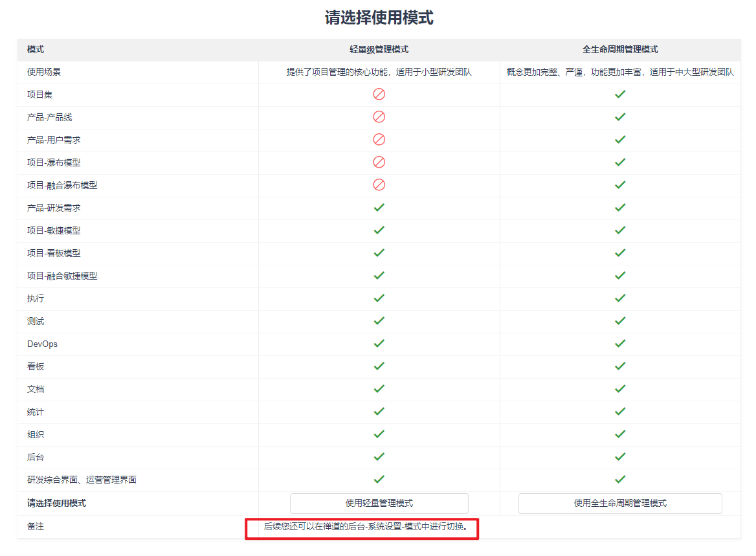756x556 pixels.
Task: Click bold row label 请选择使用模式
Action: pos(56,503)
